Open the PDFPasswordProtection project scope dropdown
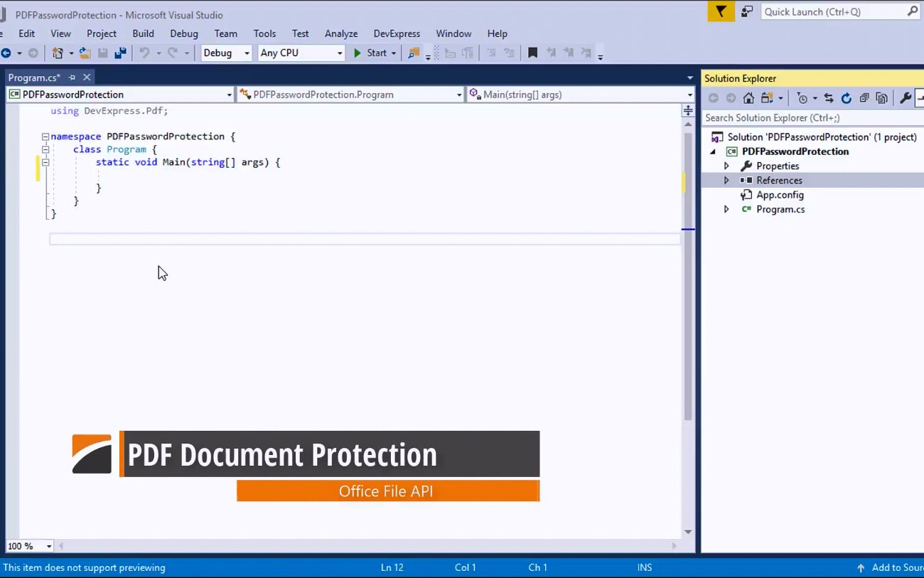924x578 pixels. (x=230, y=95)
